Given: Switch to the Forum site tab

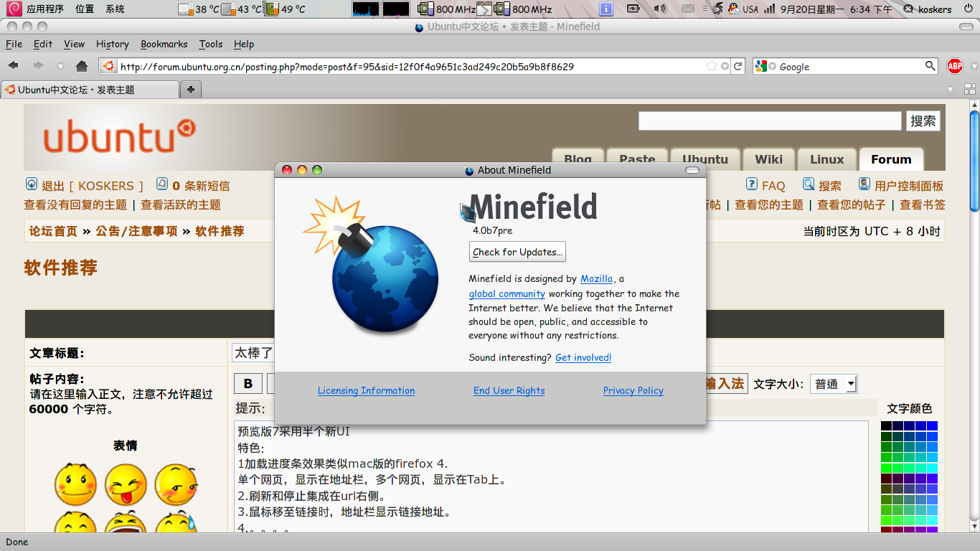Looking at the screenshot, I should [x=891, y=159].
